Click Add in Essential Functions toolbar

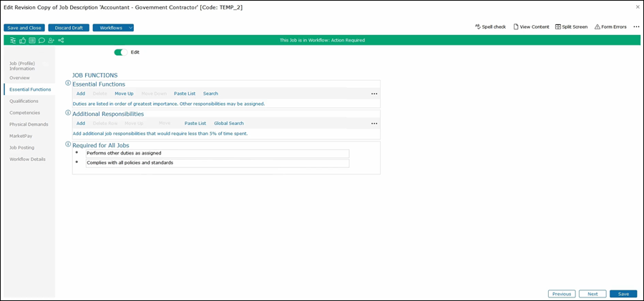pos(81,94)
